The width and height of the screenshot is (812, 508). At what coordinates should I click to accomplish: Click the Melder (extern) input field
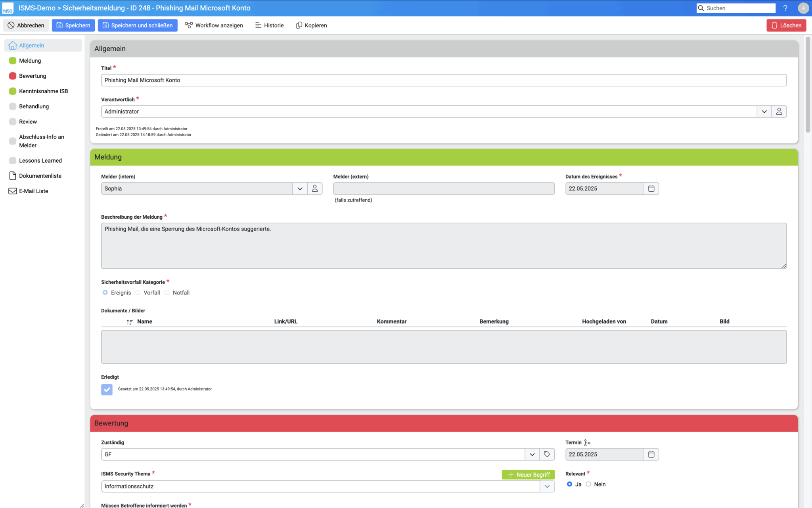click(x=444, y=189)
